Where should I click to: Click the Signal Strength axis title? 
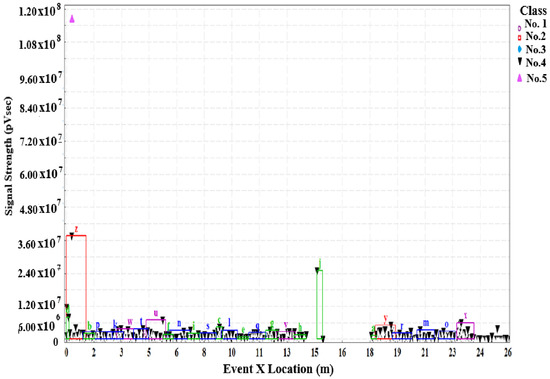point(8,156)
